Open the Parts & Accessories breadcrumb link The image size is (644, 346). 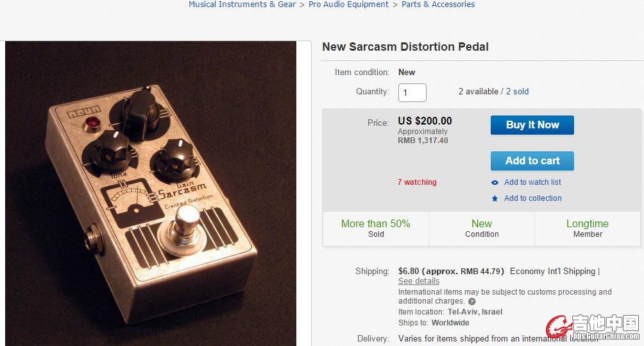click(x=438, y=4)
